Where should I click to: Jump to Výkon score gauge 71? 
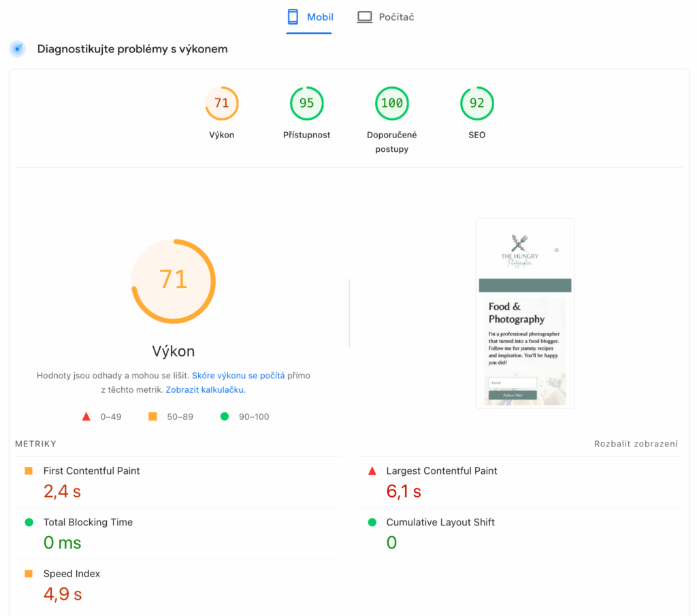click(x=222, y=103)
